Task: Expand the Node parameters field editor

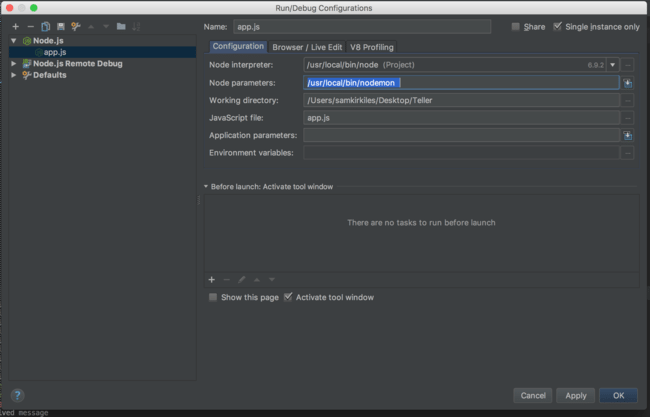Action: pyautogui.click(x=627, y=83)
